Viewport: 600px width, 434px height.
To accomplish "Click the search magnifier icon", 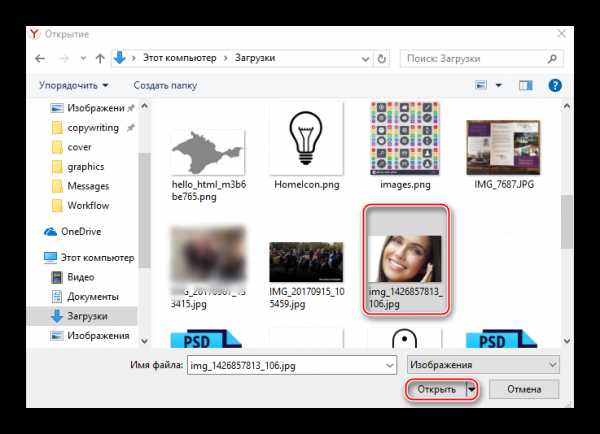I will [x=552, y=59].
